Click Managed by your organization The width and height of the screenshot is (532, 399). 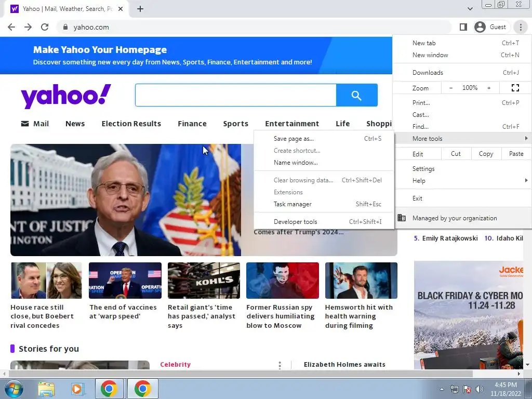pyautogui.click(x=462, y=218)
